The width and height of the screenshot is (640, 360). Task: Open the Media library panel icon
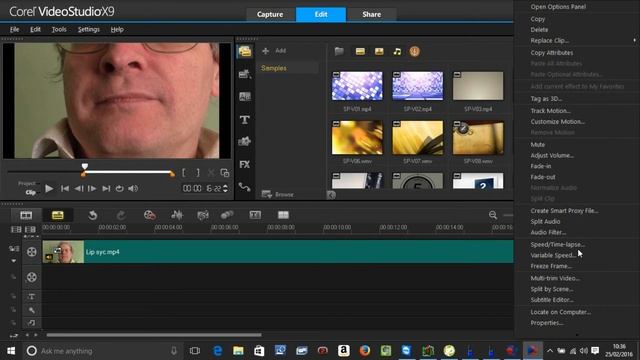click(244, 52)
